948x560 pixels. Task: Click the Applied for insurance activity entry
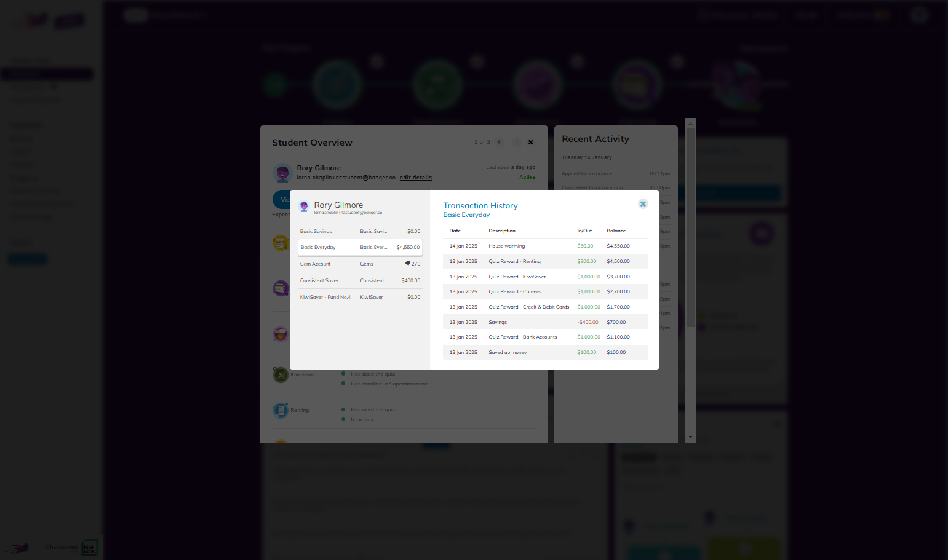point(616,173)
